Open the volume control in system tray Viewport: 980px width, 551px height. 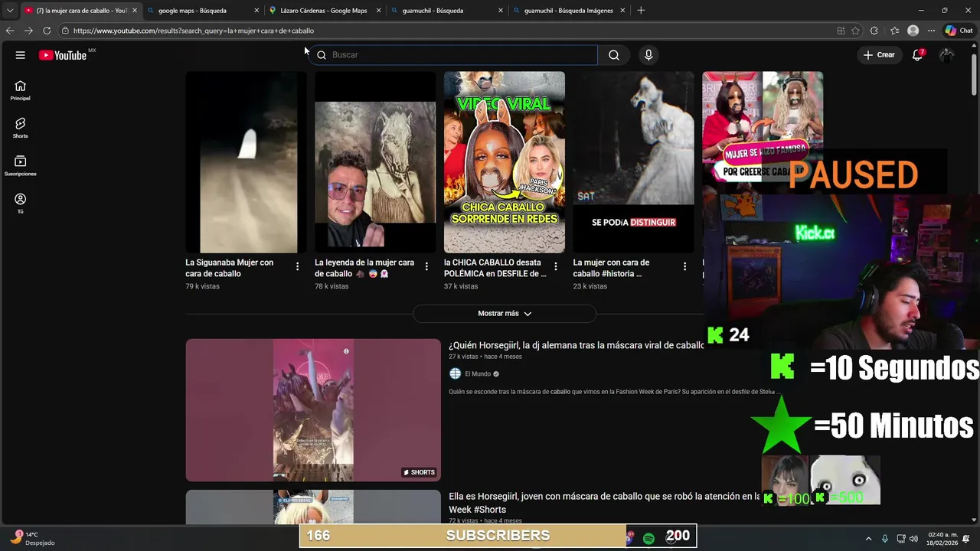pos(914,539)
